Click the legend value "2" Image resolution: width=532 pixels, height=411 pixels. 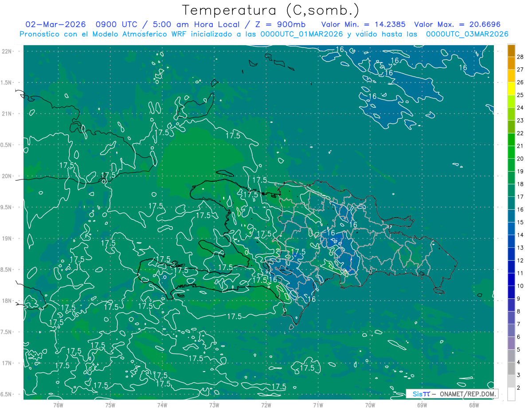(x=520, y=388)
